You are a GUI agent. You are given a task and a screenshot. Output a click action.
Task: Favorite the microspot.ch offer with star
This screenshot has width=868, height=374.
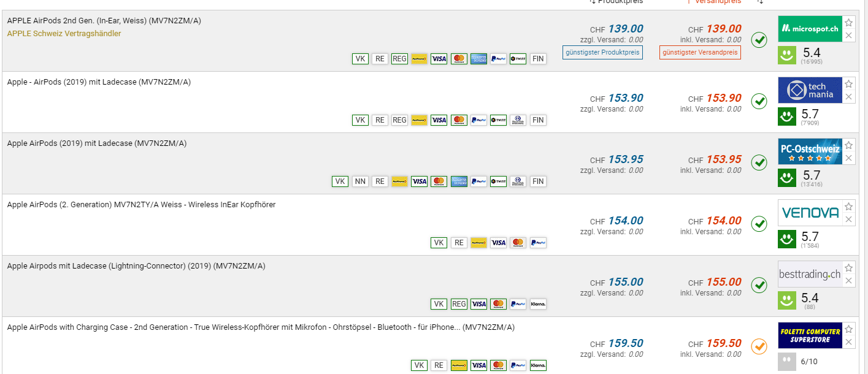[x=848, y=23]
